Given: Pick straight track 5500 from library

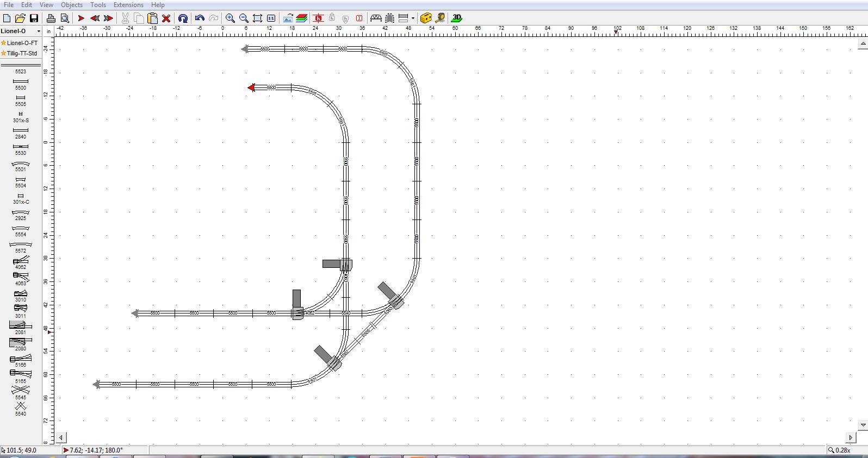Looking at the screenshot, I should 21,84.
